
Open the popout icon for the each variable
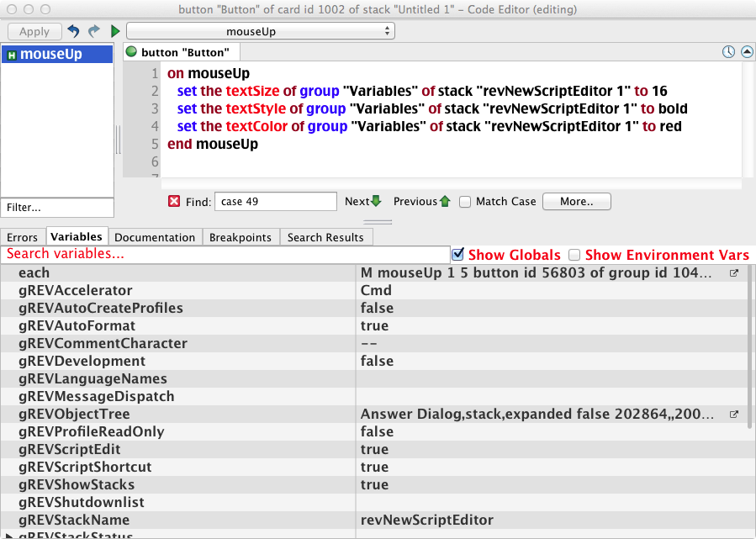[733, 273]
